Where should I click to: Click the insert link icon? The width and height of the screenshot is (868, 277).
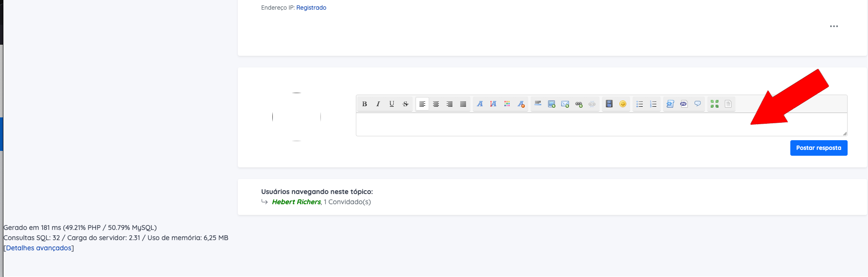click(579, 104)
